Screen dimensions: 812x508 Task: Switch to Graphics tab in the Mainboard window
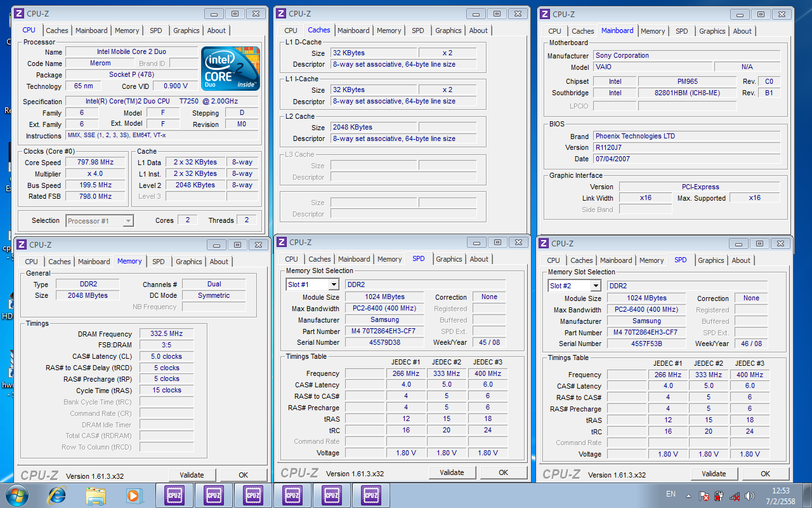712,31
